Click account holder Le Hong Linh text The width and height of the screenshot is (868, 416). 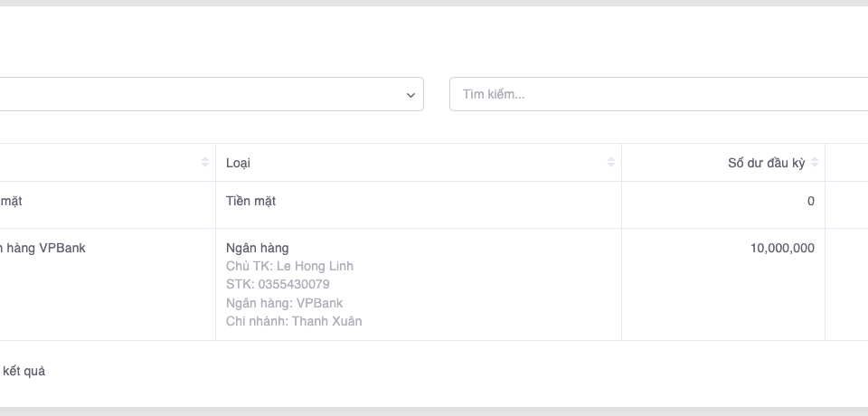tap(289, 266)
